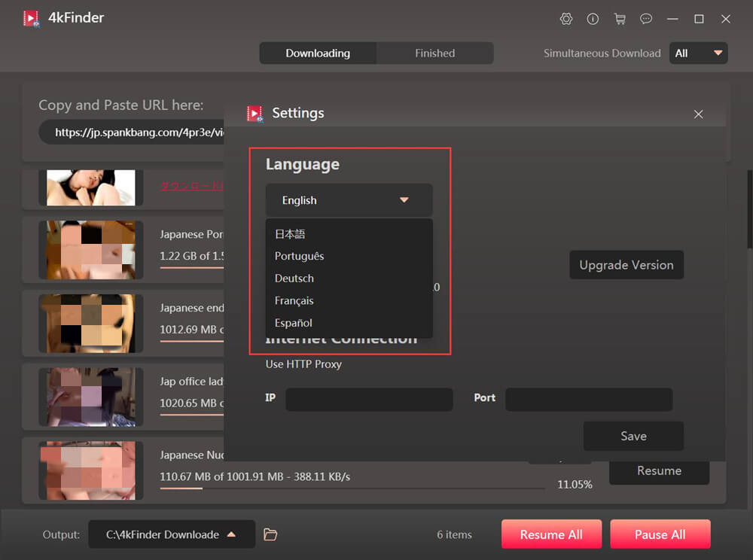Screen dimensions: 753x560
Task: Click the Pause All button
Action: pos(660,534)
